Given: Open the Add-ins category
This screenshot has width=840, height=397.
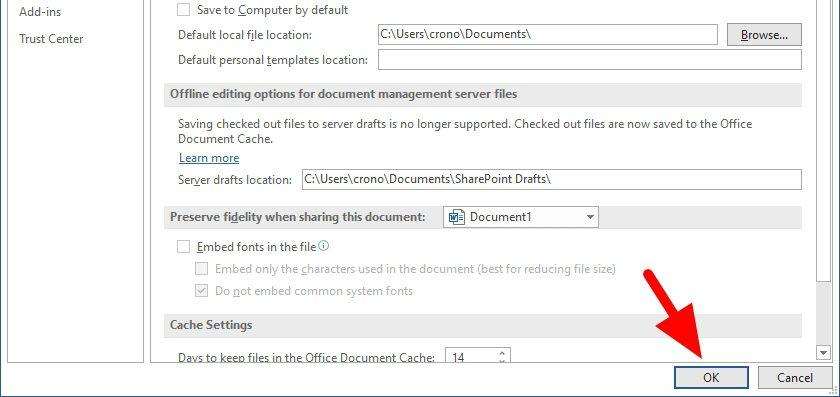Looking at the screenshot, I should tap(40, 11).
